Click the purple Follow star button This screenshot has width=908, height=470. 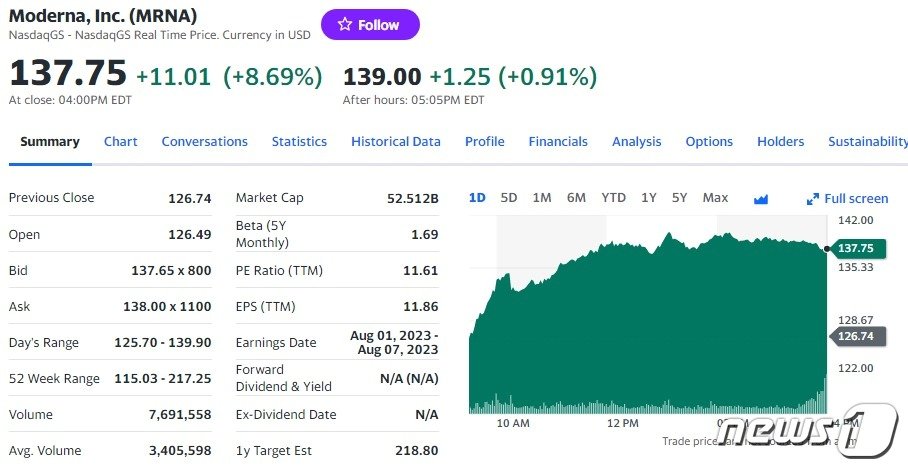370,25
